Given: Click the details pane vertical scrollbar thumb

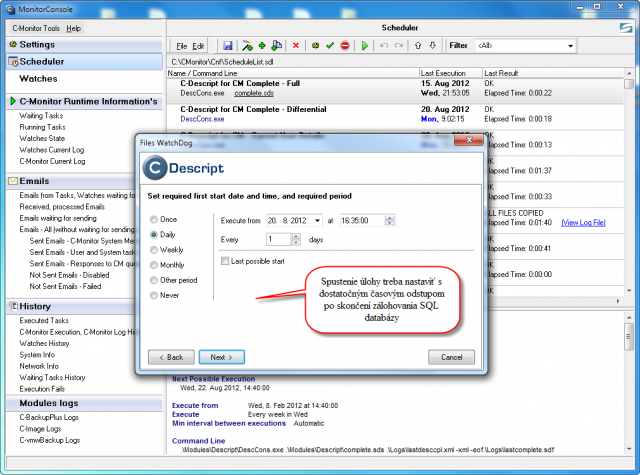Looking at the screenshot, I should pos(629,337).
